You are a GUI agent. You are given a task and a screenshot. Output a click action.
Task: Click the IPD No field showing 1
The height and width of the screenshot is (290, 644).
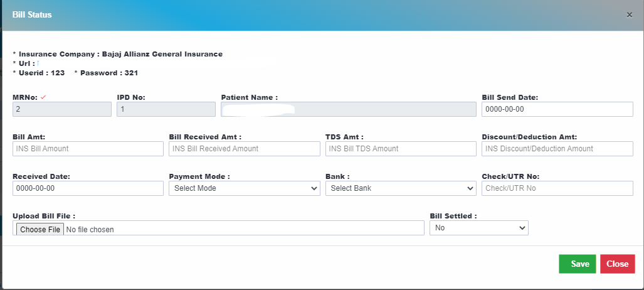(166, 109)
